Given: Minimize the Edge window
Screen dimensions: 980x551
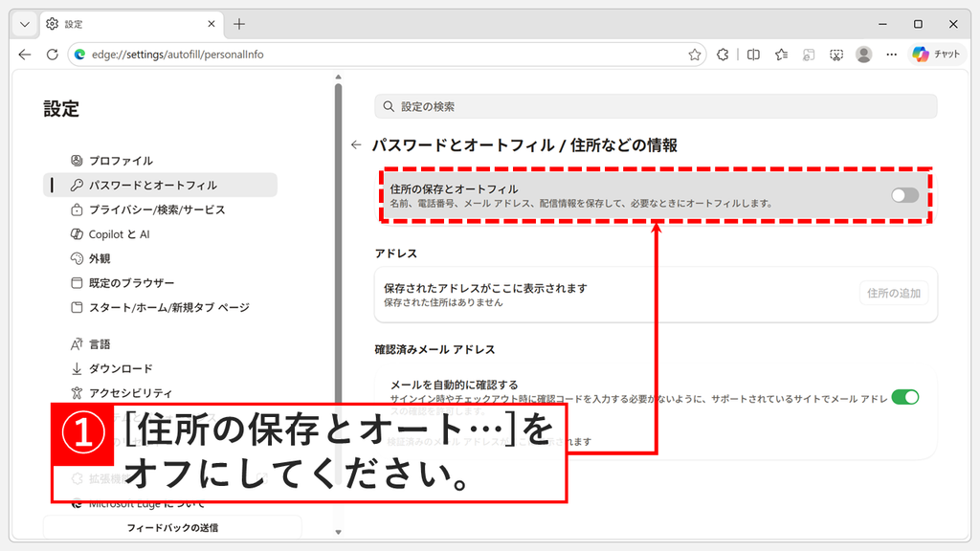Looking at the screenshot, I should (882, 24).
